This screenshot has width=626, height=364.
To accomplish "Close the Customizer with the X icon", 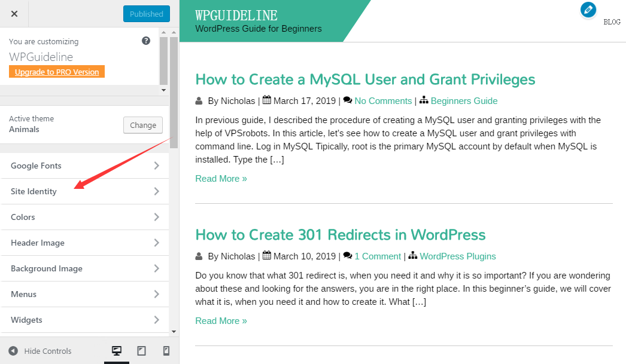I will point(14,14).
